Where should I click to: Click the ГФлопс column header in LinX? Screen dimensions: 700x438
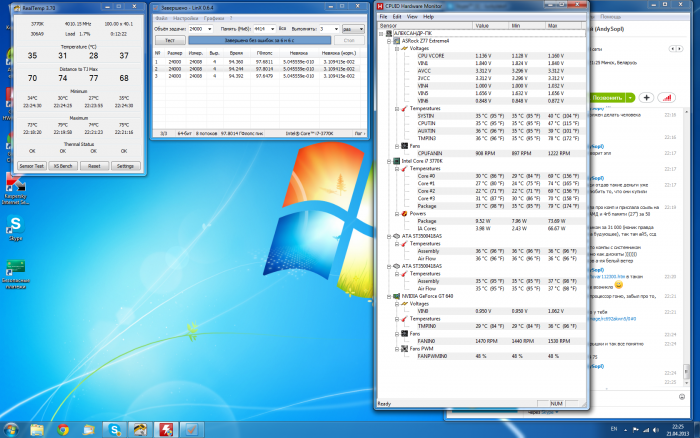[264, 53]
